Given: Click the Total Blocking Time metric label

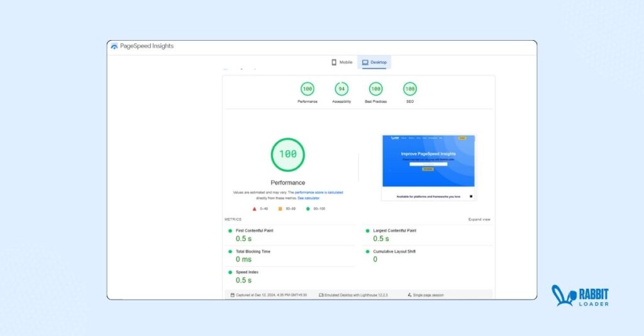Looking at the screenshot, I should click(x=253, y=251).
